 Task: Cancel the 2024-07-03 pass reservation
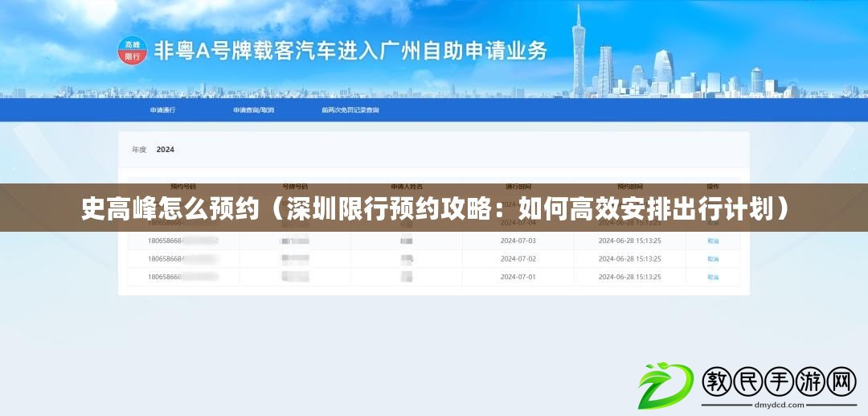713,241
